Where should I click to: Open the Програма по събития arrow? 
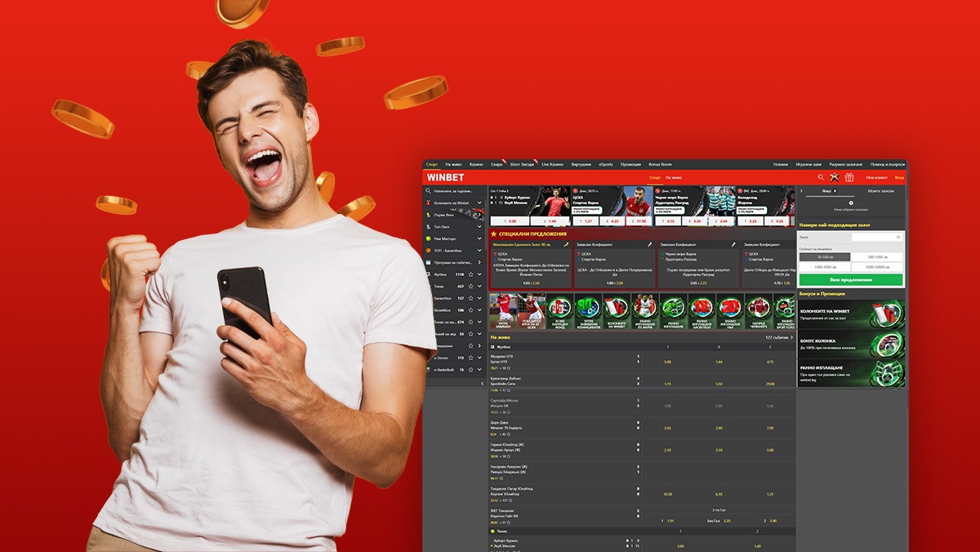480,262
